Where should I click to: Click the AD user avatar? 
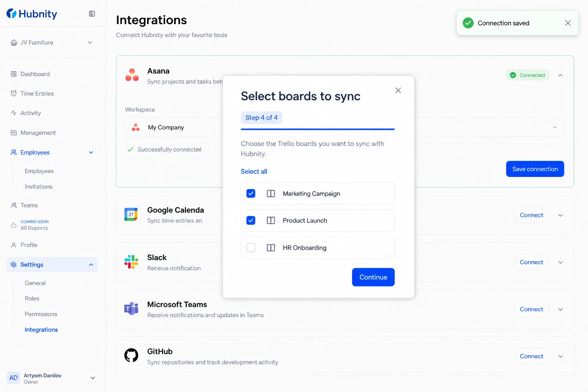tap(13, 378)
